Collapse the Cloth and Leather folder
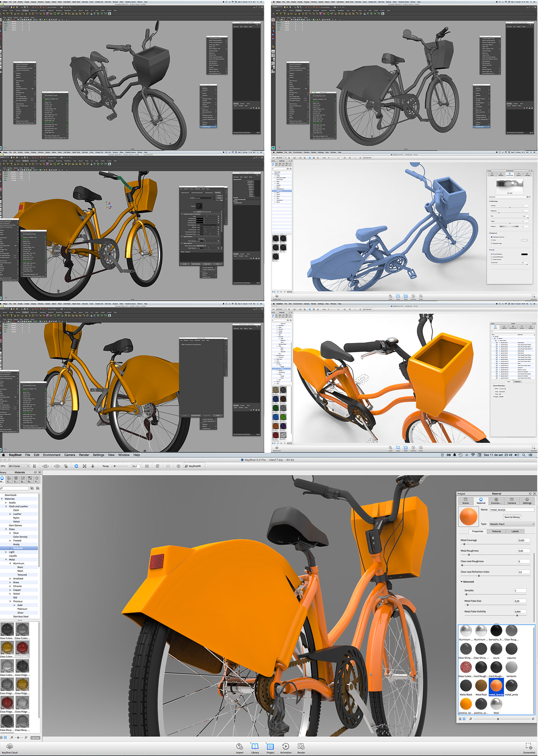Viewport: 538px width, 756px height. [x=6, y=506]
